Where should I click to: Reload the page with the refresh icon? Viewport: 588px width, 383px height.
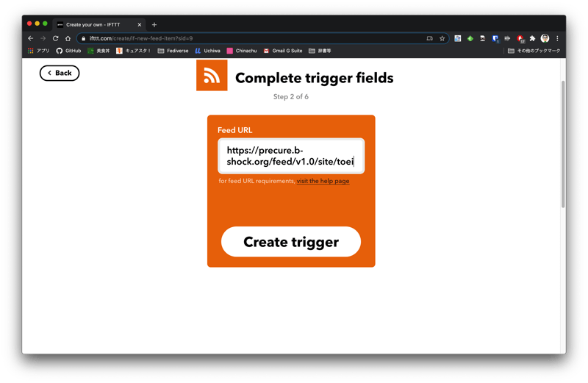point(55,38)
